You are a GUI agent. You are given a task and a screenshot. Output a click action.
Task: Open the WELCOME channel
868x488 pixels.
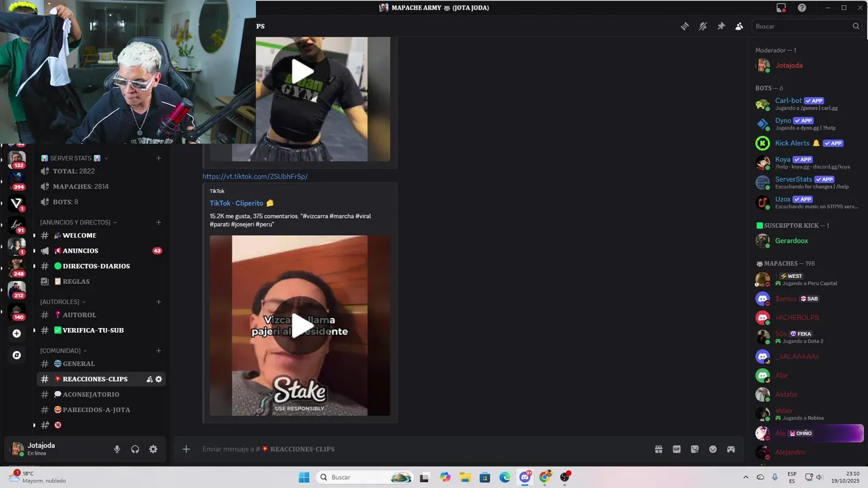point(101,236)
